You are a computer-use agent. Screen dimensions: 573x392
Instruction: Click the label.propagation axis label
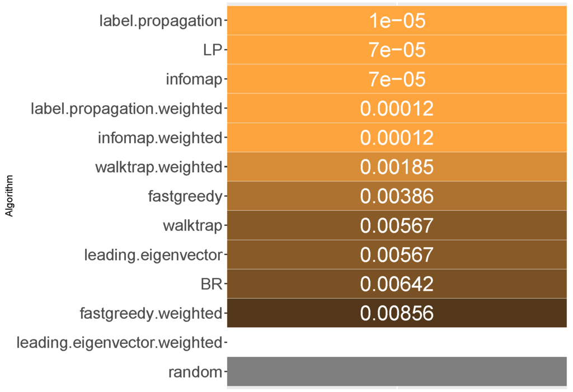(161, 21)
